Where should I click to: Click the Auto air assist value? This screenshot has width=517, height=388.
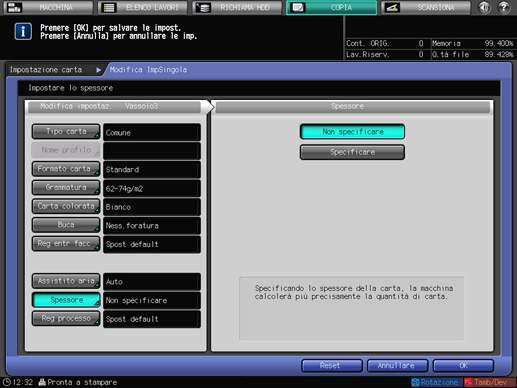(x=152, y=282)
